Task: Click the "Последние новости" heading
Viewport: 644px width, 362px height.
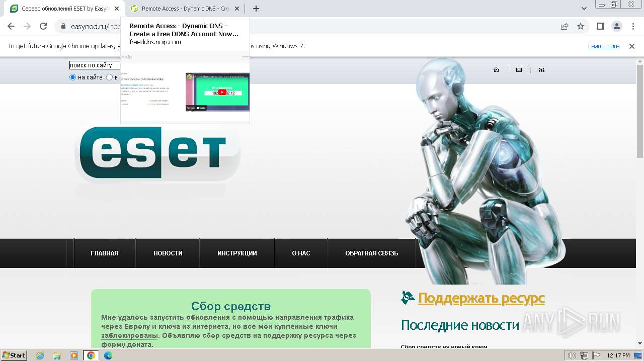Action: [x=460, y=325]
